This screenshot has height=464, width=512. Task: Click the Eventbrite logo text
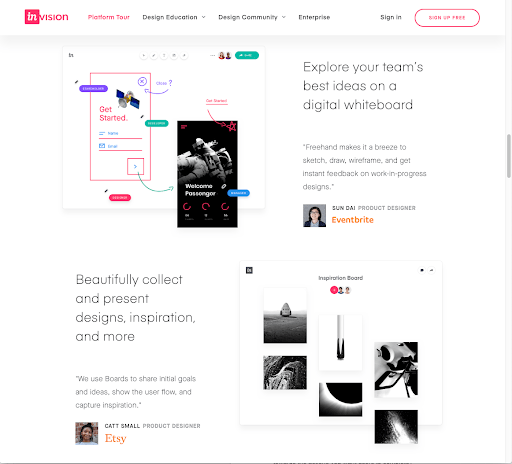tap(352, 220)
